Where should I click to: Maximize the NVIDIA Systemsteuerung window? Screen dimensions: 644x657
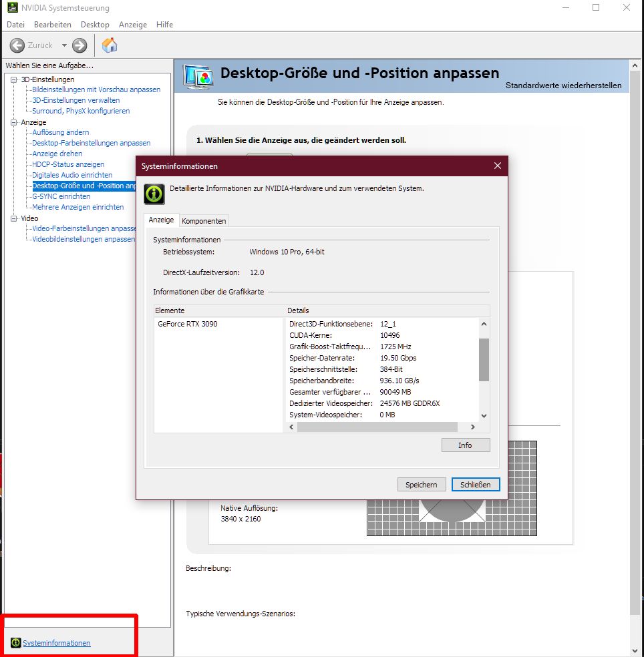(596, 7)
